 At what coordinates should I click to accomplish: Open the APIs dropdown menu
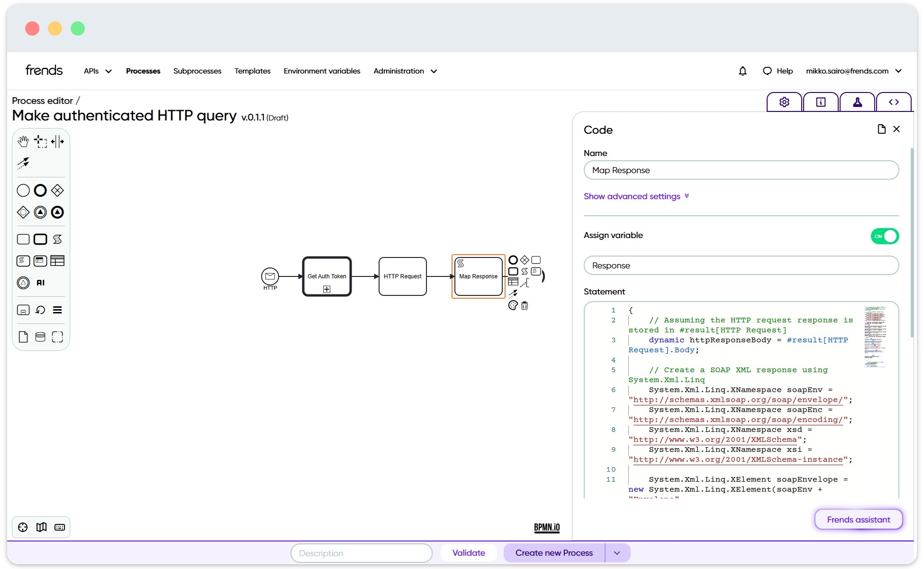point(97,71)
